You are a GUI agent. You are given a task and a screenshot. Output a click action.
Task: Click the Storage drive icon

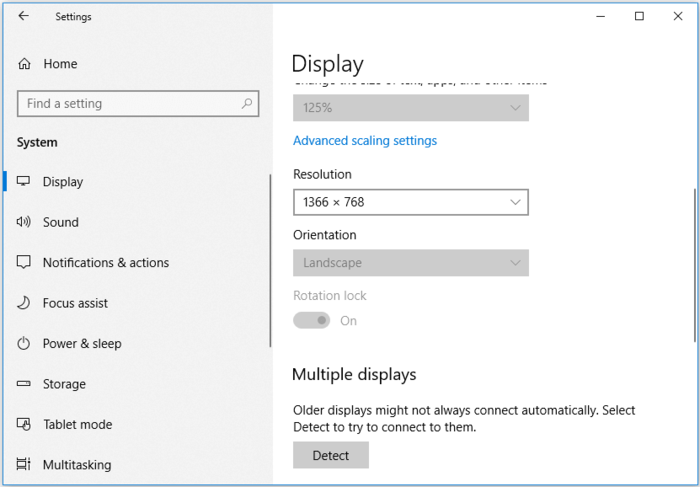23,383
